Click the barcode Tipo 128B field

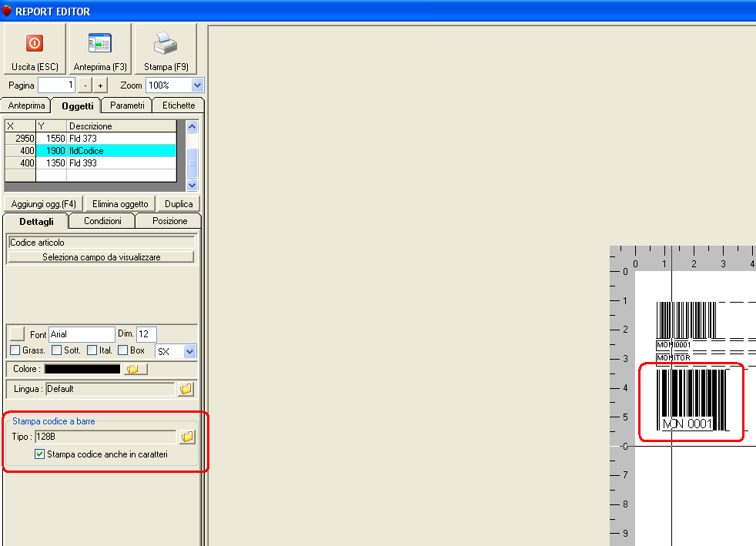click(x=105, y=437)
